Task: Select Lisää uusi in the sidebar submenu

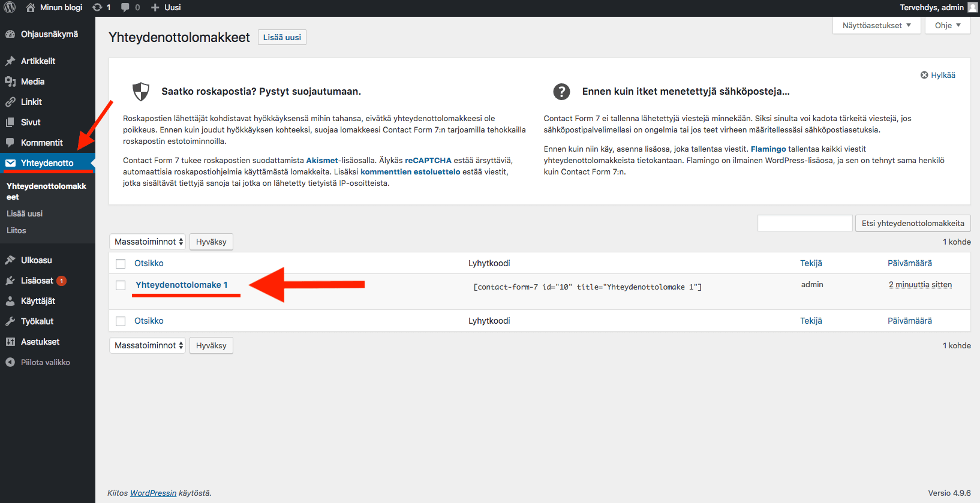Action: point(25,213)
